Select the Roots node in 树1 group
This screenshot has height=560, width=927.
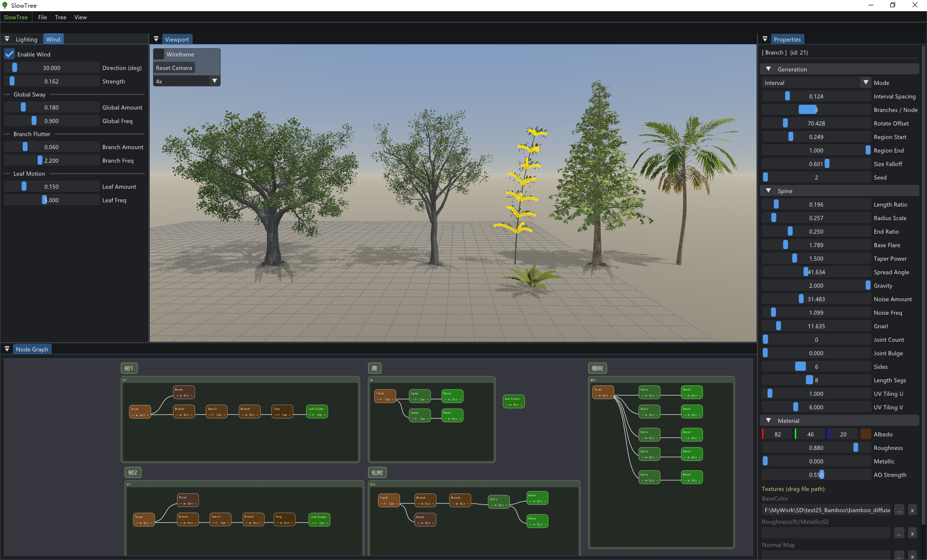pyautogui.click(x=184, y=392)
